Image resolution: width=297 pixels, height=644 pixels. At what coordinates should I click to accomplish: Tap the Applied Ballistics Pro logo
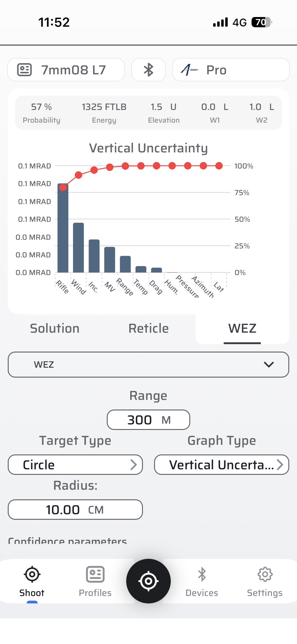tap(190, 70)
